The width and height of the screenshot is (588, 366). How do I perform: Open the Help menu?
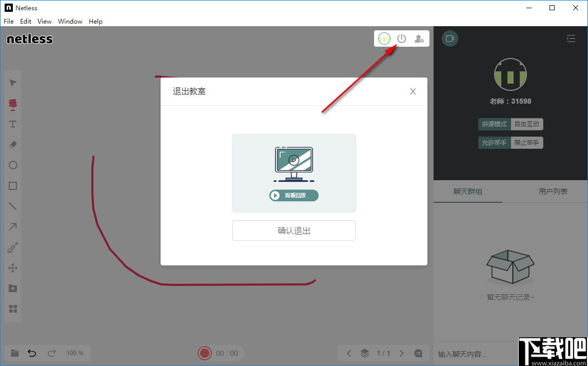[95, 22]
